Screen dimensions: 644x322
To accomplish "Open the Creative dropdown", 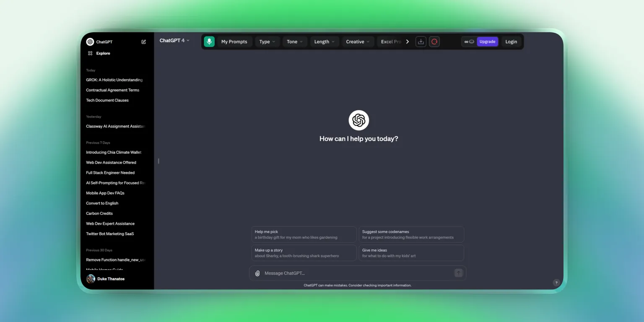I will tap(358, 42).
